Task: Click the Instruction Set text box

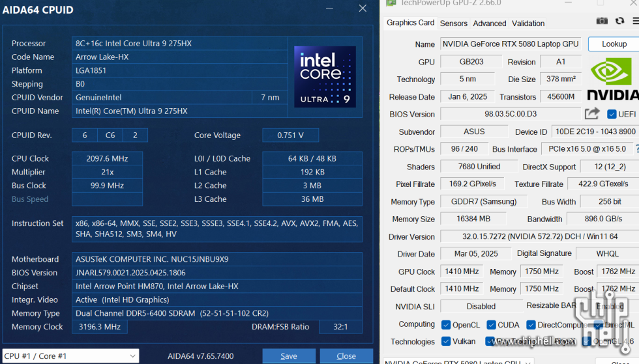Action: coord(216,229)
